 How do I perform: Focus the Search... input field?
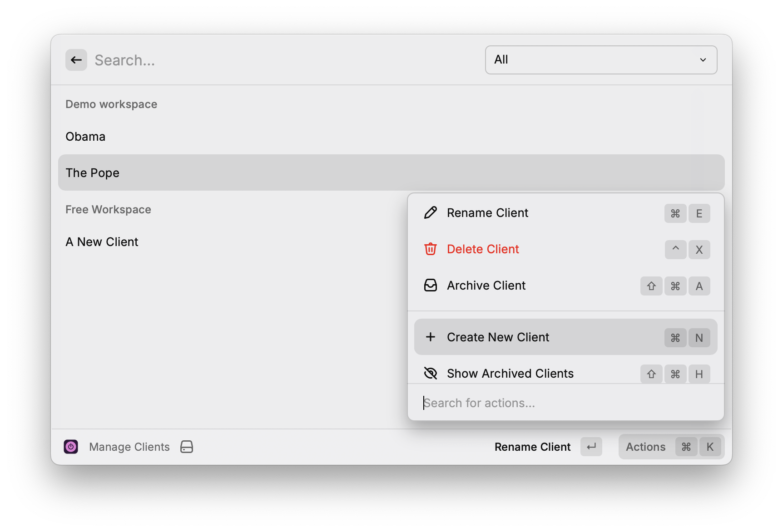286,60
